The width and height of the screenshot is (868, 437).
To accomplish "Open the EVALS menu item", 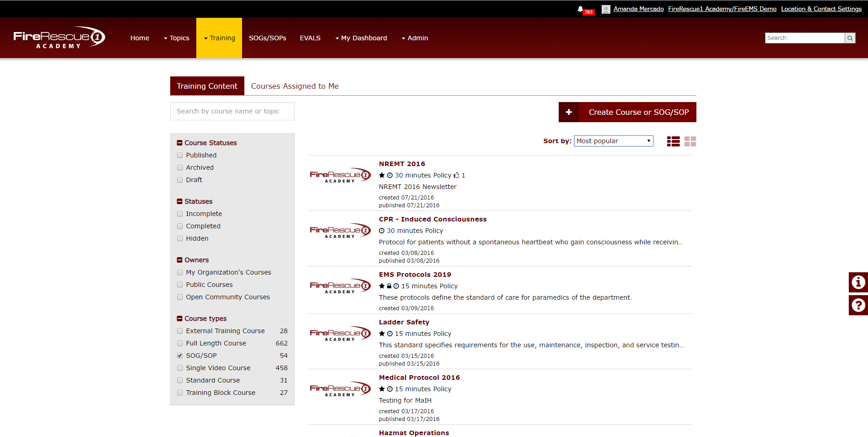I will click(310, 38).
